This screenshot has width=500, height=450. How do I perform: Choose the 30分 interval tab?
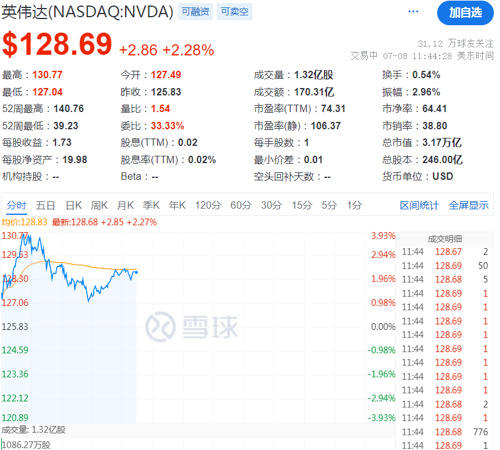271,205
